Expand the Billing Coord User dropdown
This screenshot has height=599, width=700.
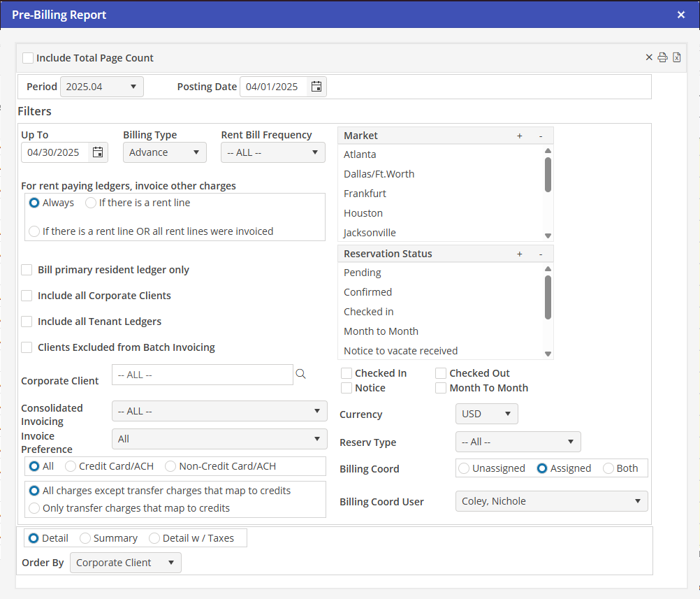pyautogui.click(x=550, y=501)
